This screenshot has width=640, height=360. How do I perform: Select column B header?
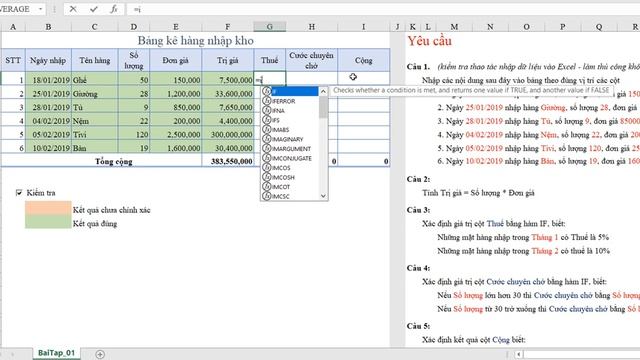point(48,27)
